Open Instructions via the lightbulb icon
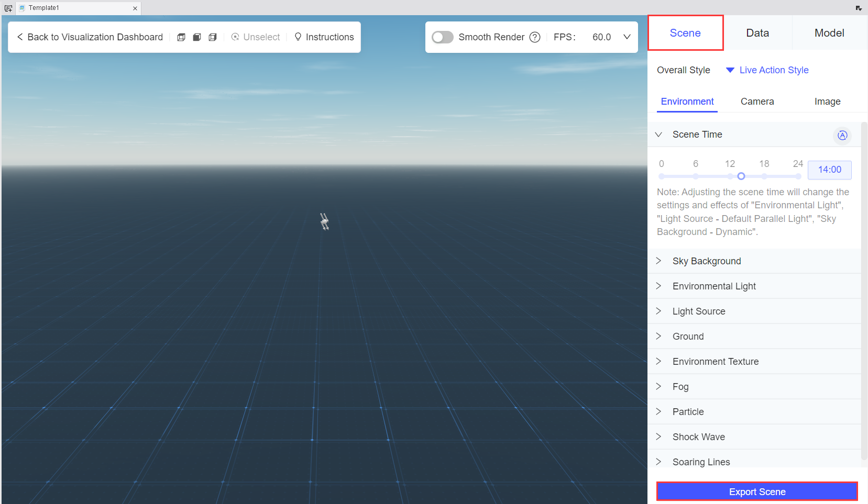 coord(298,37)
